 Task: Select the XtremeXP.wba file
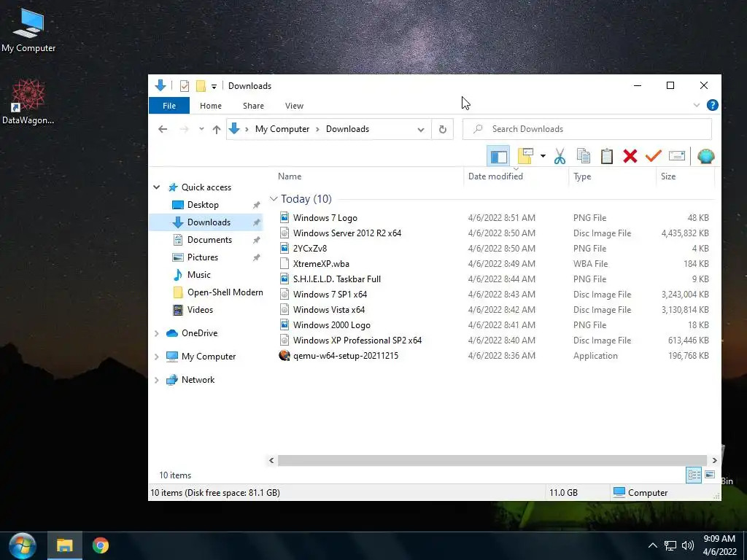tap(321, 263)
